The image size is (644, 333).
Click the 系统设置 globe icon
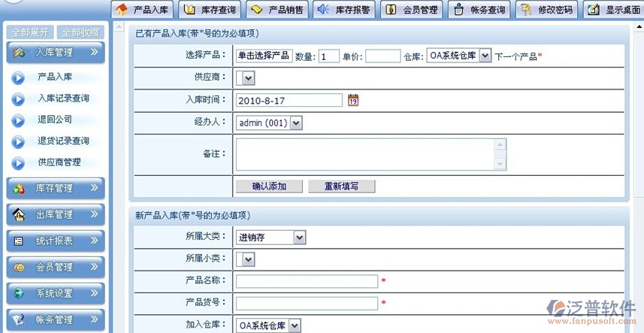pos(19,294)
